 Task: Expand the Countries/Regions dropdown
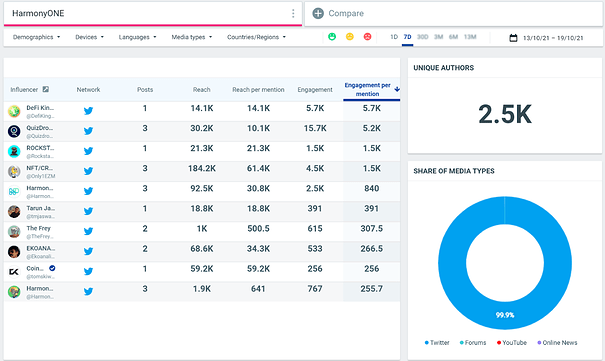[x=256, y=37]
